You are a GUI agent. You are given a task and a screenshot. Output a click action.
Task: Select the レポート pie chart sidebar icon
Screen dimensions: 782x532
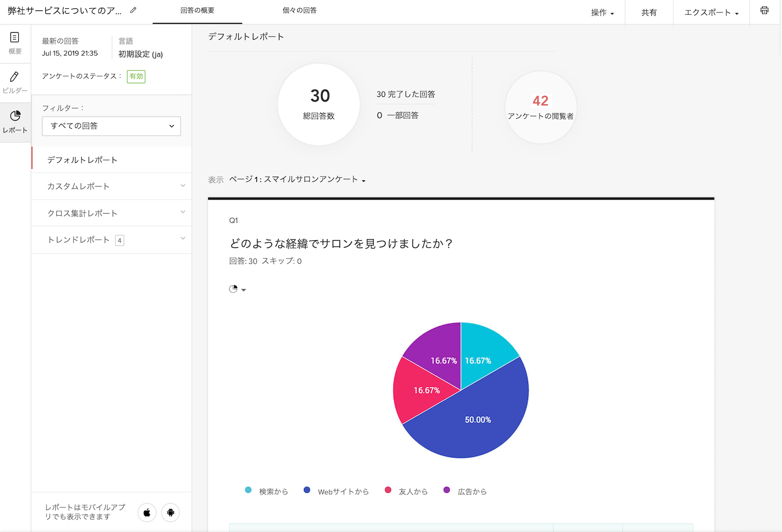(x=15, y=122)
